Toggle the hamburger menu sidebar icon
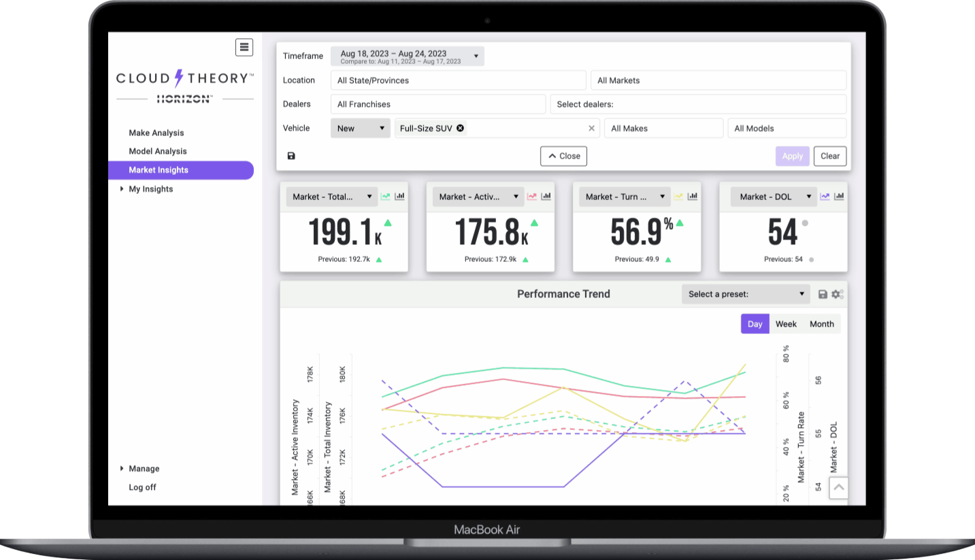 point(244,47)
